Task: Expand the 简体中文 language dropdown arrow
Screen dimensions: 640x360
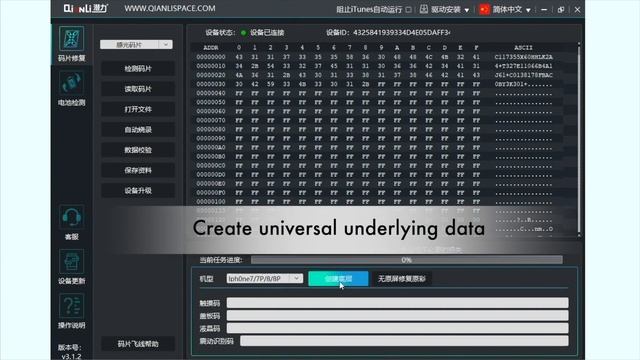Action: [528, 10]
